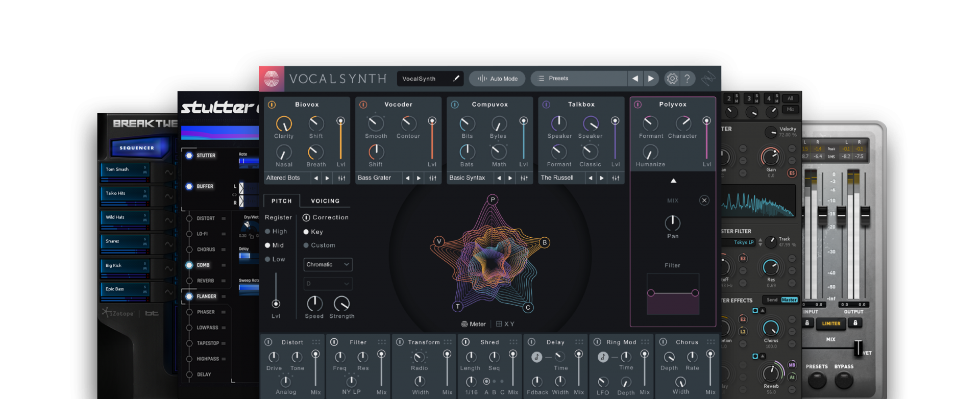Close the Polyvox mix panel
The image size is (980, 399).
click(x=704, y=201)
